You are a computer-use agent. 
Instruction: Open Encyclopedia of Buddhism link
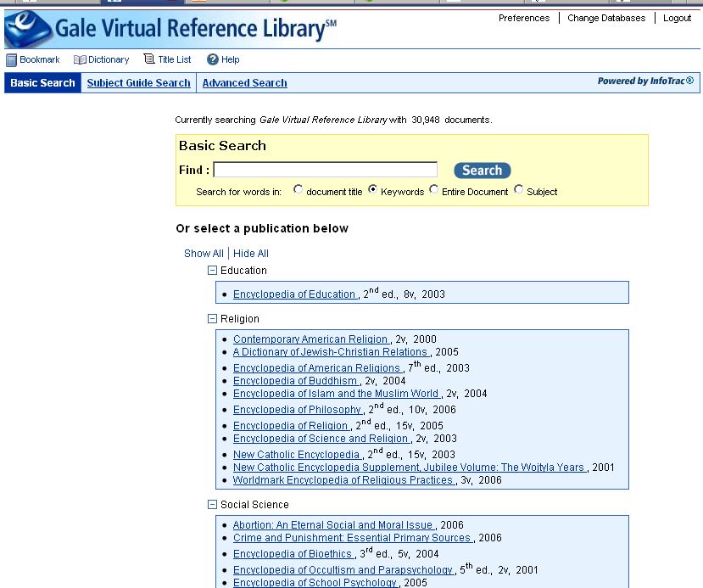(295, 381)
